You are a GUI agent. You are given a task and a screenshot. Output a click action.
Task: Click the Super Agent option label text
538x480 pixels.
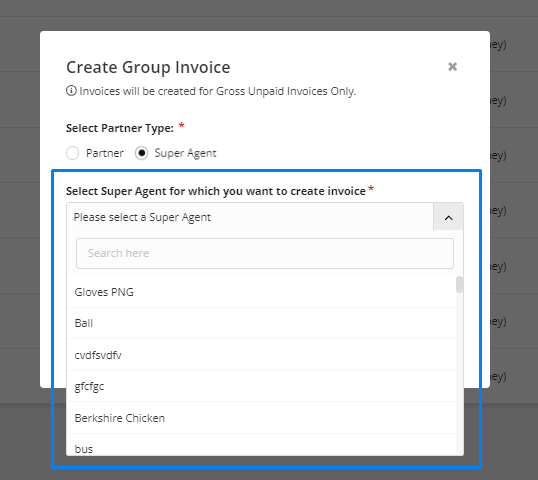pos(185,153)
